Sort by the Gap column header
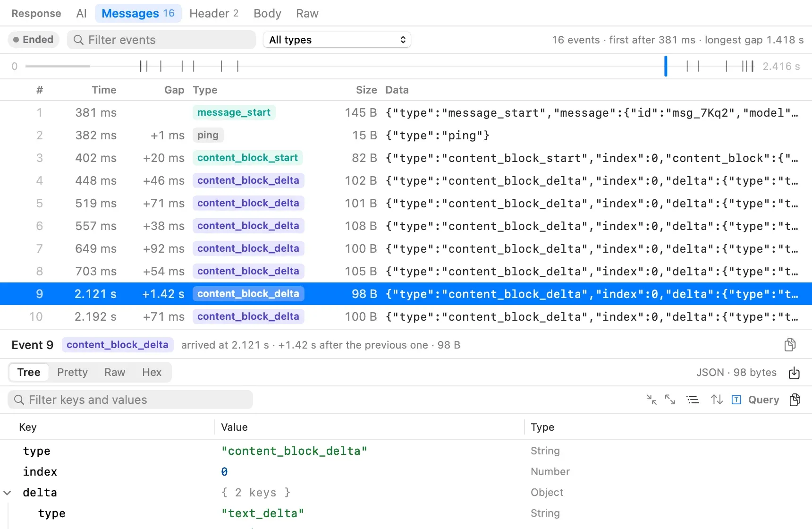 click(x=174, y=90)
